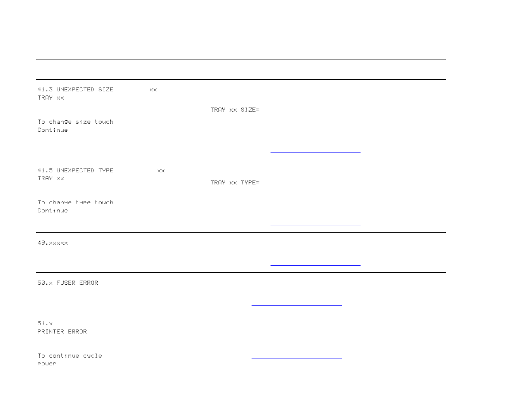Select the TRAY xx TYPE= text
532x411 pixels.
tap(235, 183)
